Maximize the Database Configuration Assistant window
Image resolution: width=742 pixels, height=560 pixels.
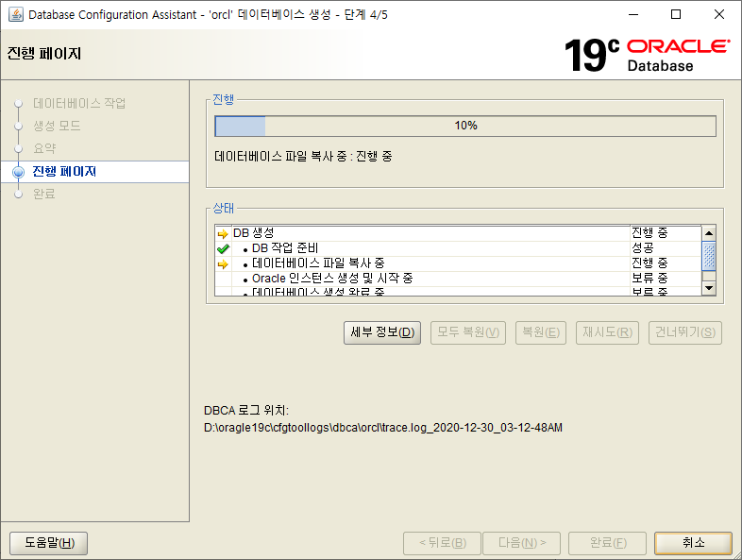tap(676, 15)
